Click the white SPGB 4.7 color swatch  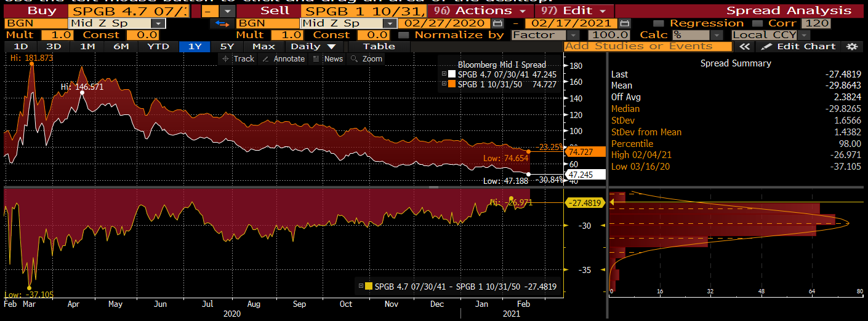point(452,73)
